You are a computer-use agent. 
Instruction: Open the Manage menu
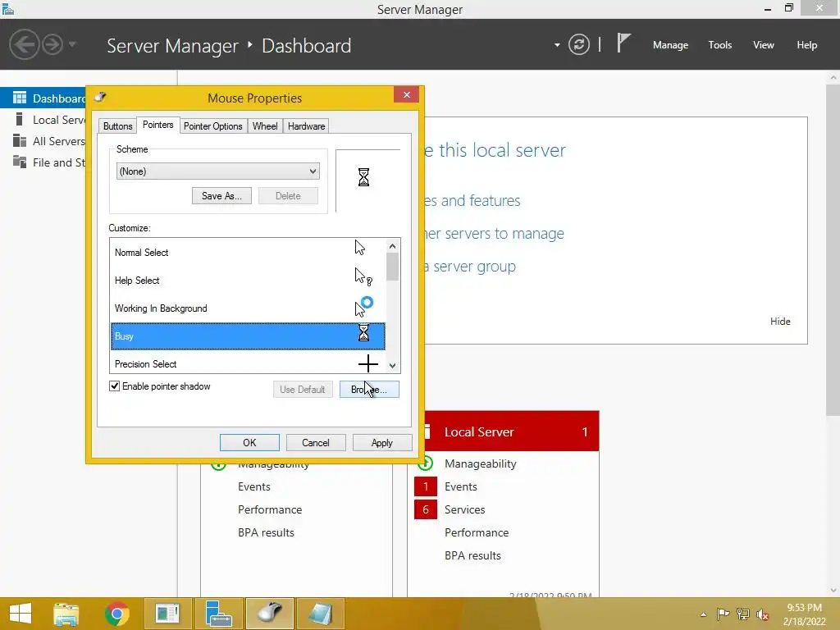coord(670,45)
